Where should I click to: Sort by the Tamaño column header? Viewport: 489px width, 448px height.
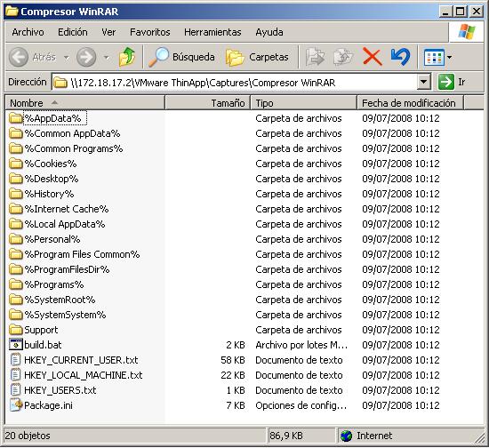pos(208,103)
